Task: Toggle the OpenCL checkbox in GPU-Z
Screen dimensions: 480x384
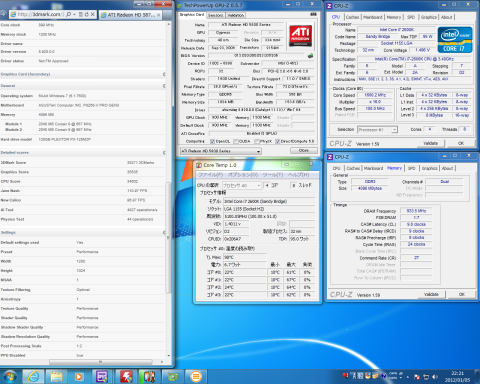Action: pos(213,141)
